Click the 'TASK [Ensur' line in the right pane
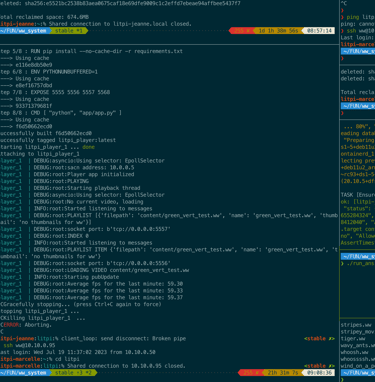375x382 pixels. click(358, 195)
